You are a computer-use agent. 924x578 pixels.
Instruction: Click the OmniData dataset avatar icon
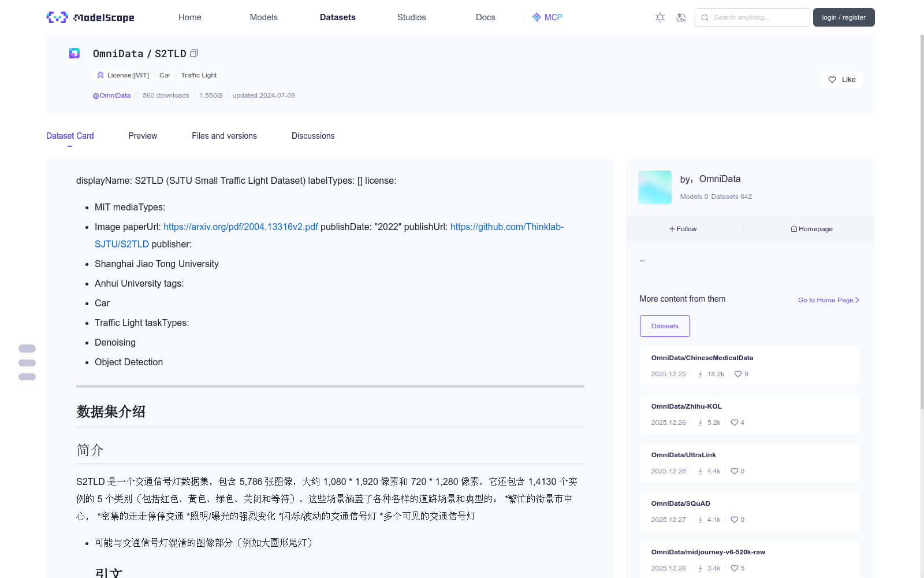click(x=74, y=53)
